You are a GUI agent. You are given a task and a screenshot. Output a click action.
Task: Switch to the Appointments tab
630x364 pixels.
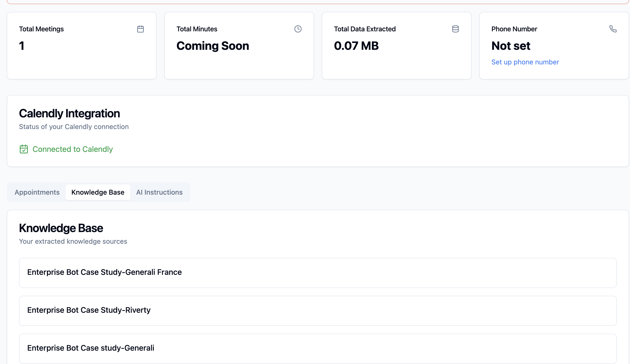click(x=37, y=192)
